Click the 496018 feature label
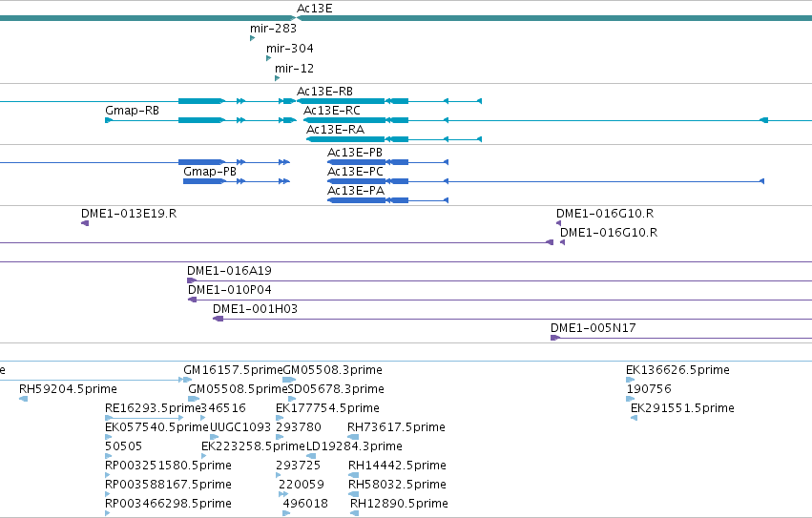This screenshot has height=518, width=812. [x=305, y=504]
